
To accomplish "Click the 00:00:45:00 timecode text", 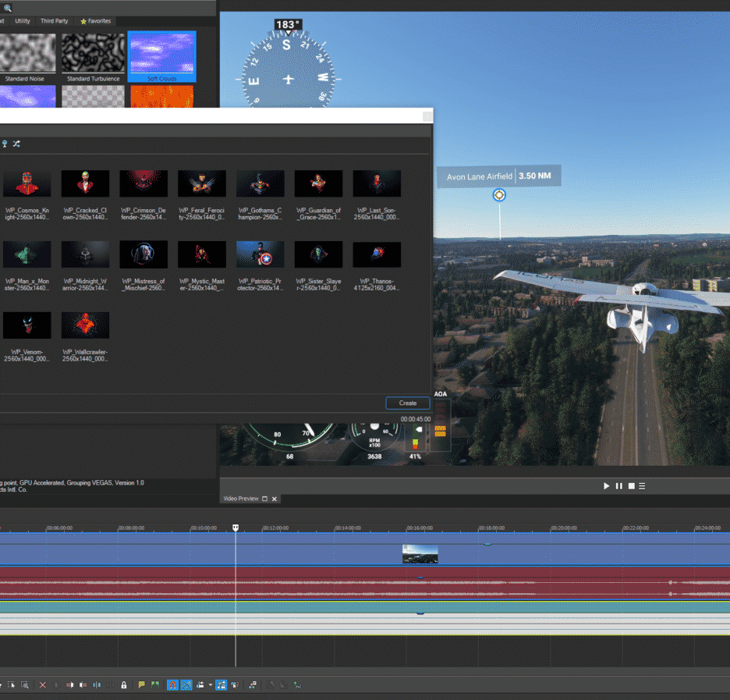I will [x=416, y=419].
